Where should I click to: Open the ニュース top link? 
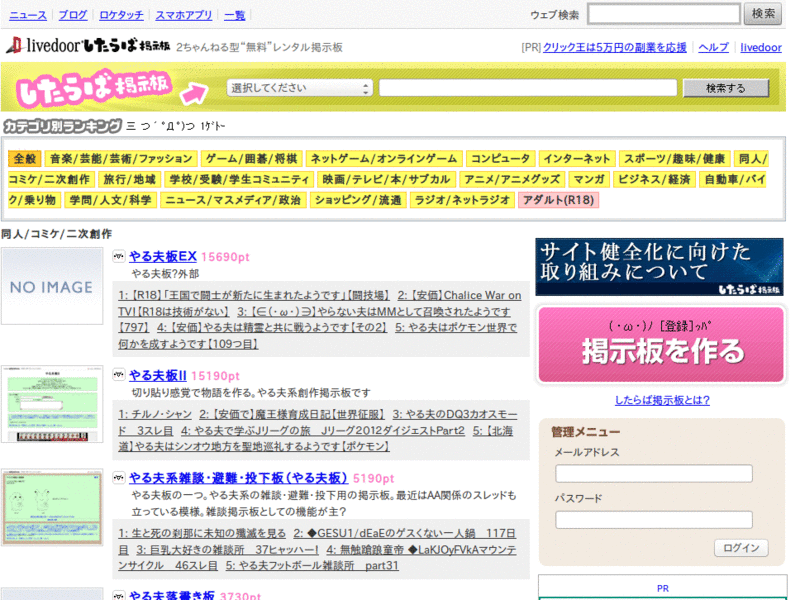tap(28, 15)
